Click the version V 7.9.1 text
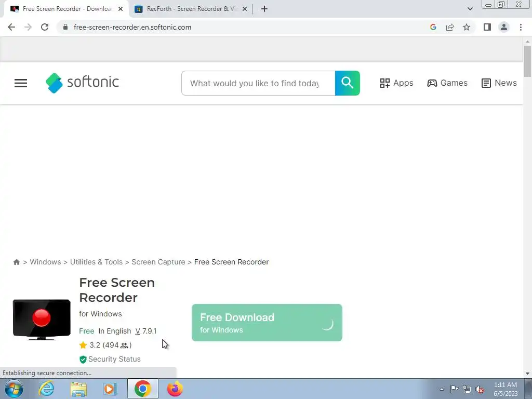This screenshot has height=399, width=532. 146,331
